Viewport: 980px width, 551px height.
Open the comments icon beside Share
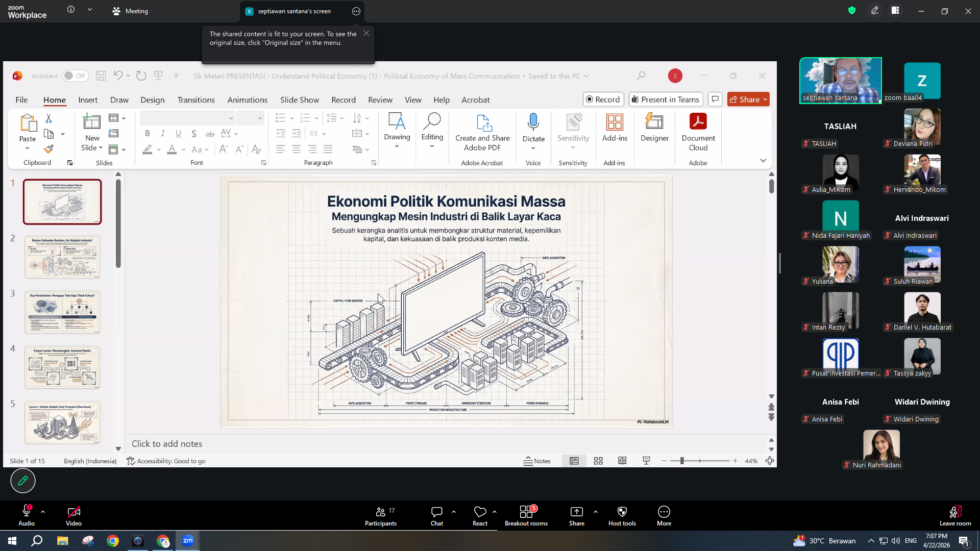tap(715, 99)
